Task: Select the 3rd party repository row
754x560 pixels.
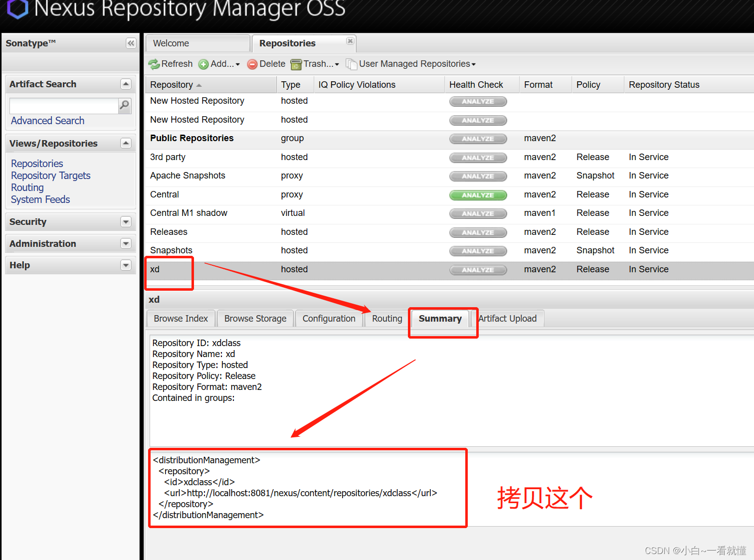Action: (449, 158)
